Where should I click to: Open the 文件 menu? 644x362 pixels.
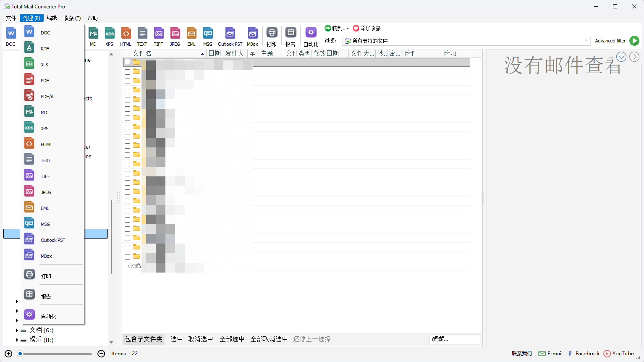(x=11, y=18)
